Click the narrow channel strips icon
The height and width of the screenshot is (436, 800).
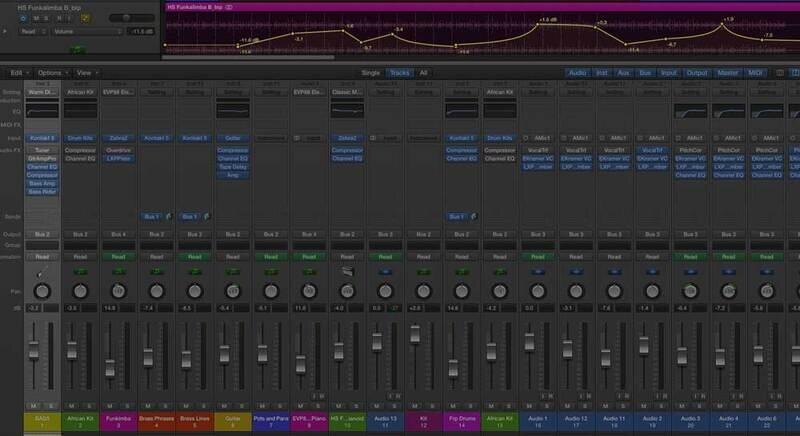(780, 73)
